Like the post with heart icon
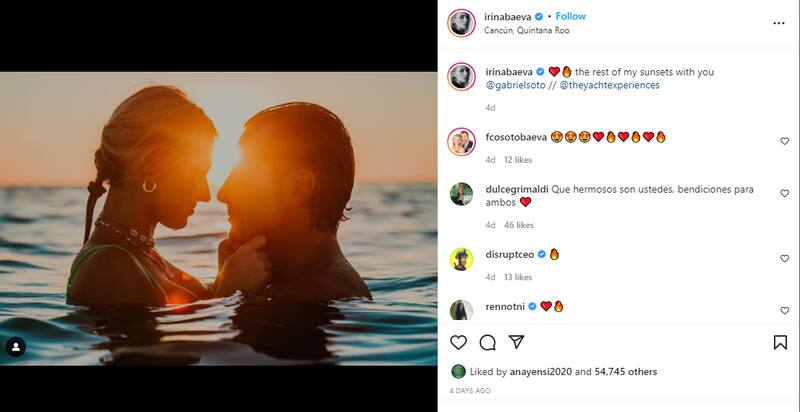 click(x=458, y=342)
